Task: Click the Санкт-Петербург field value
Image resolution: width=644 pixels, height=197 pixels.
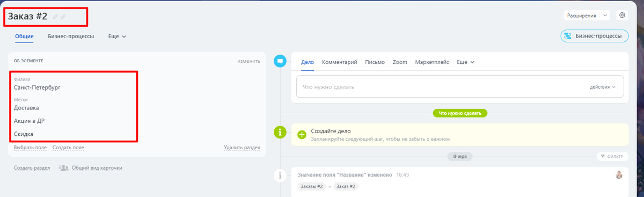Action: [x=37, y=87]
